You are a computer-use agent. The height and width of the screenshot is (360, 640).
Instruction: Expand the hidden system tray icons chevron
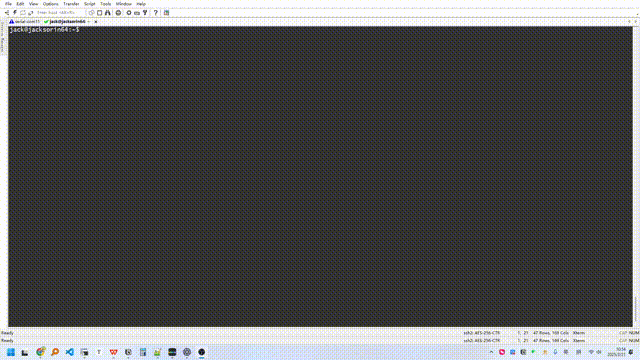coord(491,352)
